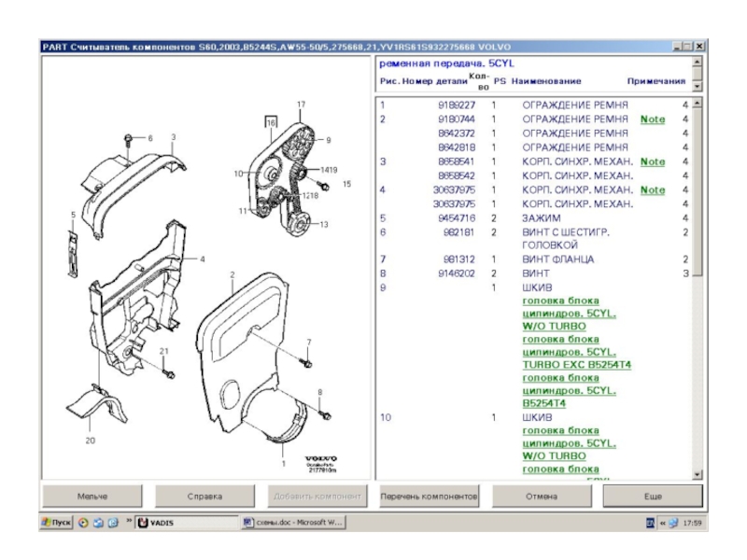Open Справка help button

click(x=204, y=497)
